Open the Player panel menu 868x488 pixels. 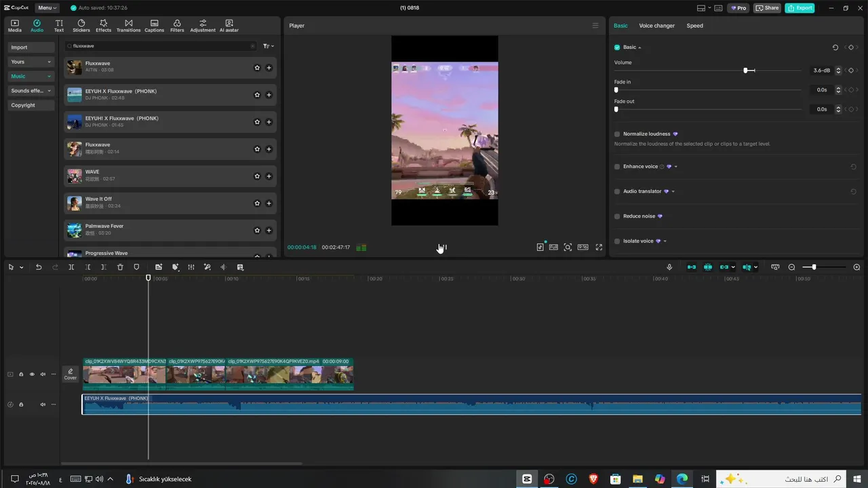coord(595,26)
